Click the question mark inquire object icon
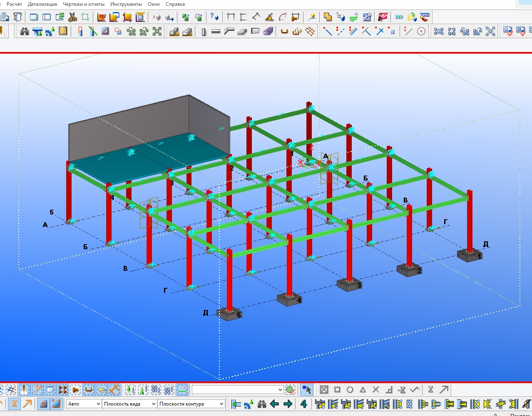This screenshot has width=532, height=416. tap(214, 17)
